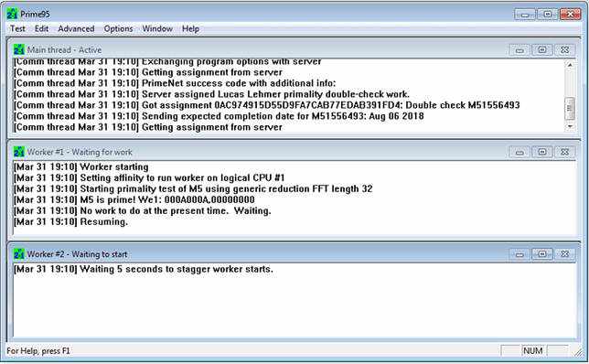Open the Window menu
Image resolution: width=589 pixels, height=364 pixels.
(157, 28)
